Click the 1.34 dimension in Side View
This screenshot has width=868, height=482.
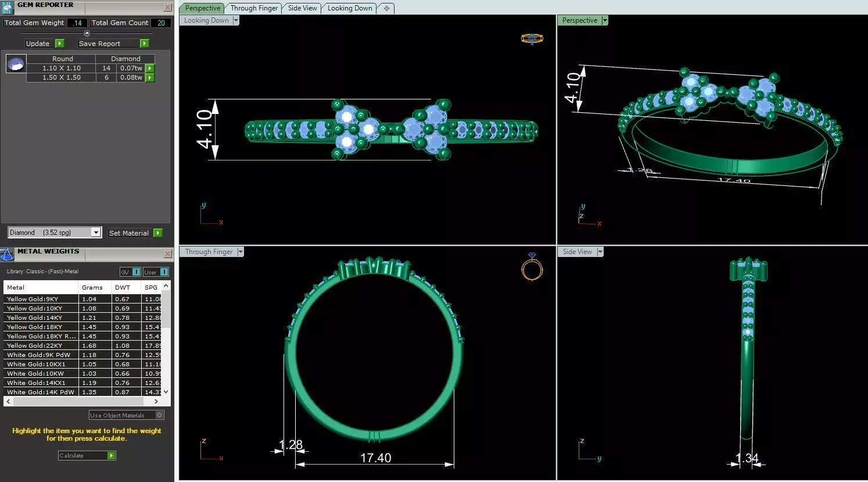coord(747,458)
